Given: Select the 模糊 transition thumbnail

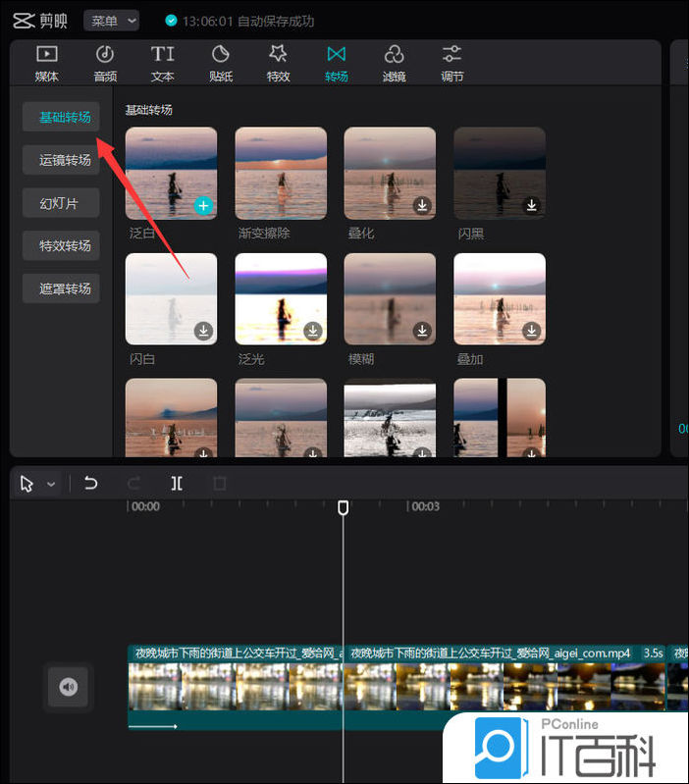Looking at the screenshot, I should pos(390,298).
